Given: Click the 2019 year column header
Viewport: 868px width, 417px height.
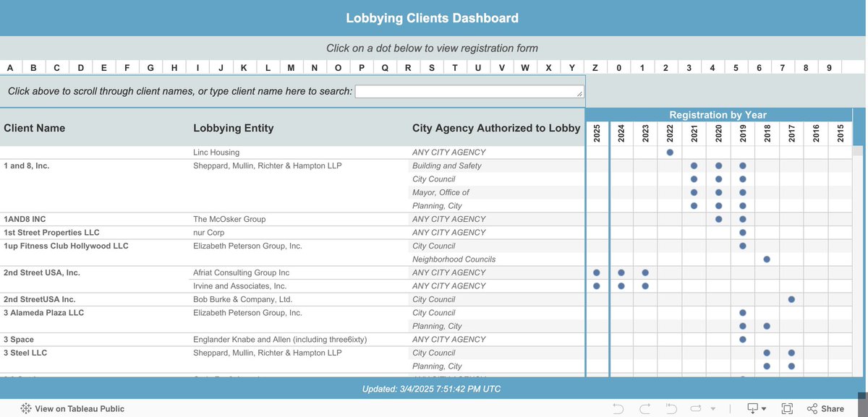Looking at the screenshot, I should (x=743, y=134).
